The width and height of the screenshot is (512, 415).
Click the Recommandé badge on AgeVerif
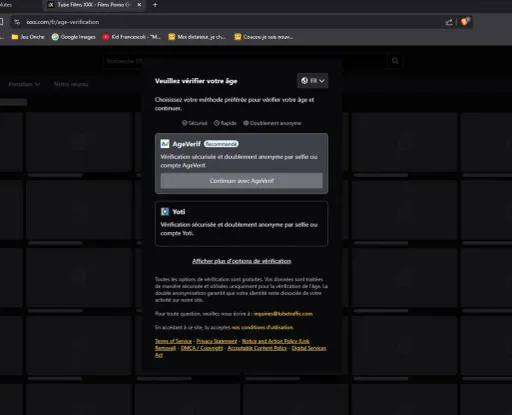pyautogui.click(x=221, y=144)
